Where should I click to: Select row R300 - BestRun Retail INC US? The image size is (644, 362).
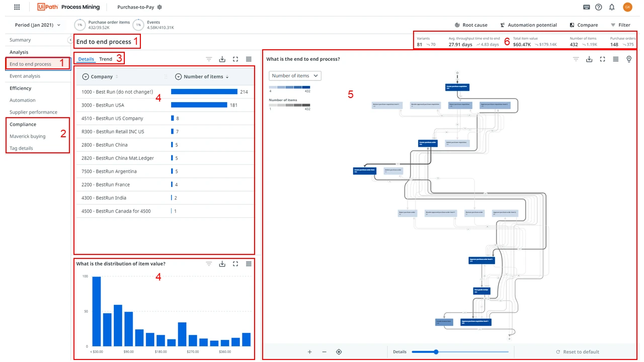(x=165, y=132)
